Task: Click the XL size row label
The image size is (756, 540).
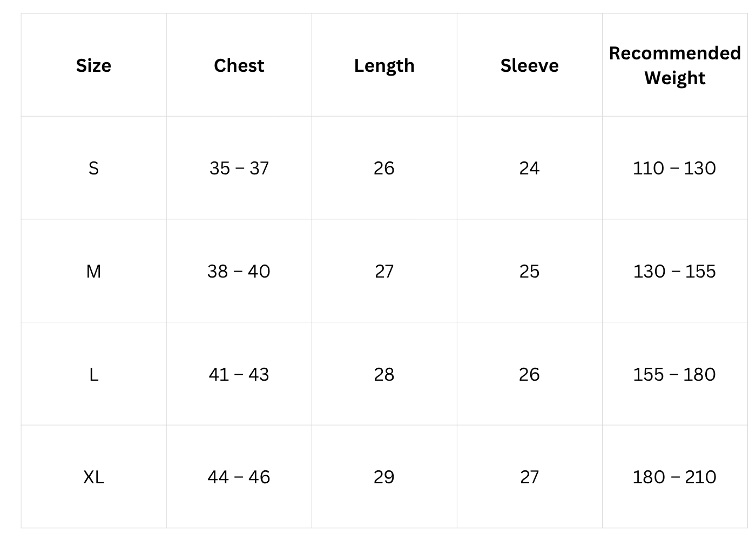Action: tap(93, 477)
